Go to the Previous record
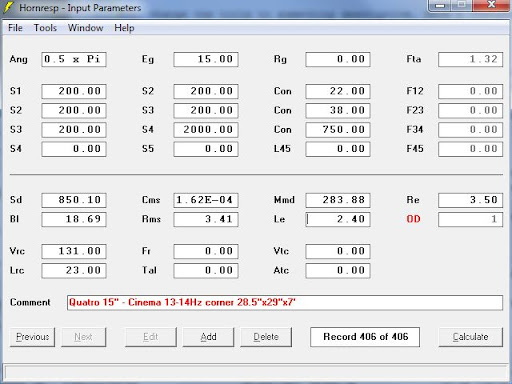This screenshot has width=512, height=384. coord(32,337)
